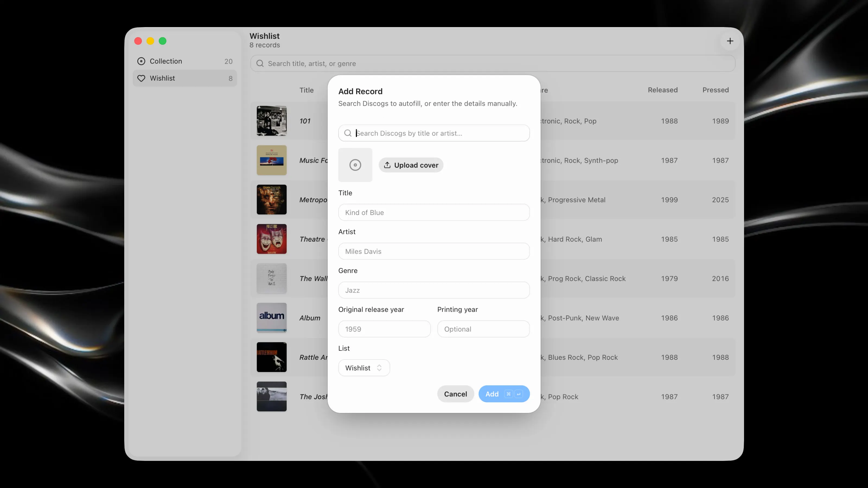Click the "Hard Rock, Glam" genre text
Screen dimensions: 868x488
(x=575, y=239)
